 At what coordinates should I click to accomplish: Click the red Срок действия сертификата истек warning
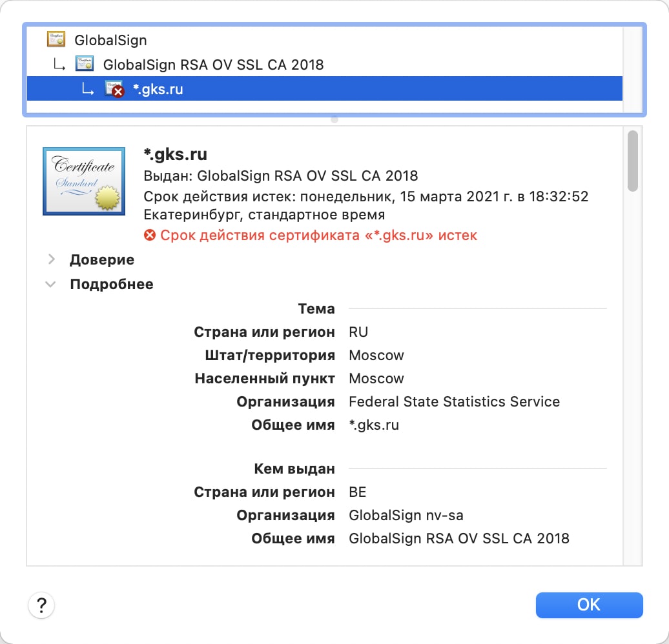click(x=318, y=236)
